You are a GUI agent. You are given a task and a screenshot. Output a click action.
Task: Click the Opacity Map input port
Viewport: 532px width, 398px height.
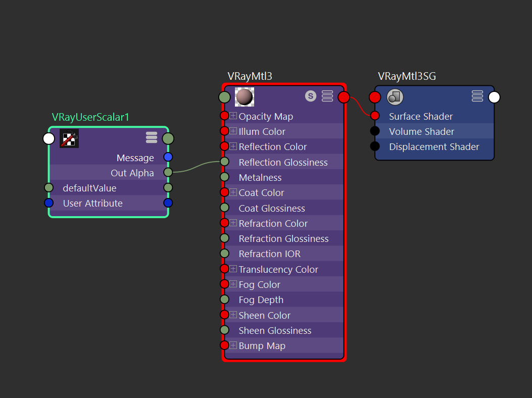[224, 116]
